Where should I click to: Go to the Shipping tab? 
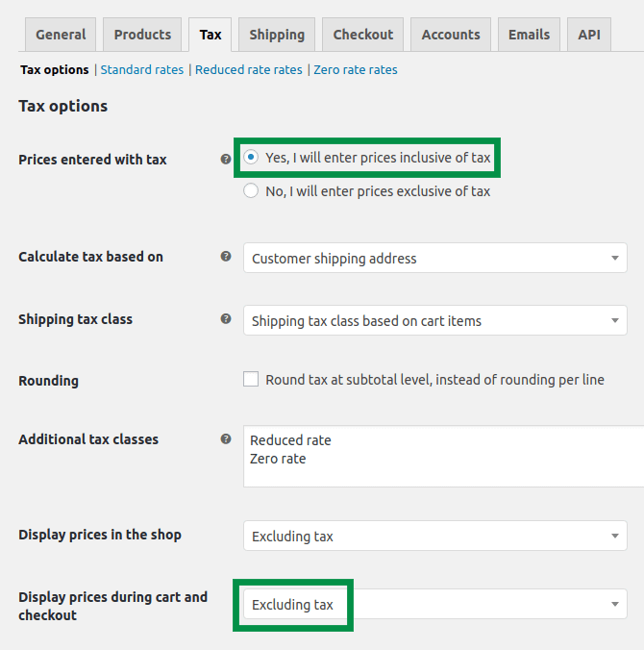click(277, 35)
